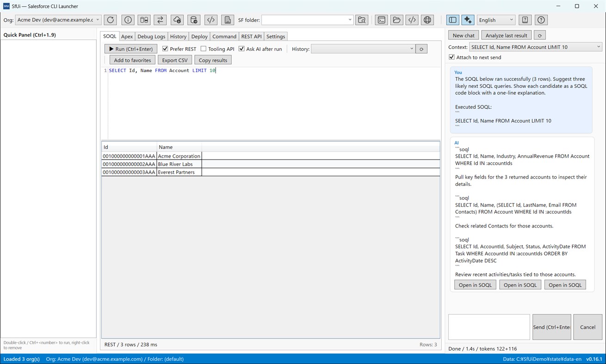Click the code brackets icon beside the globe
This screenshot has height=364, width=606.
(x=412, y=20)
